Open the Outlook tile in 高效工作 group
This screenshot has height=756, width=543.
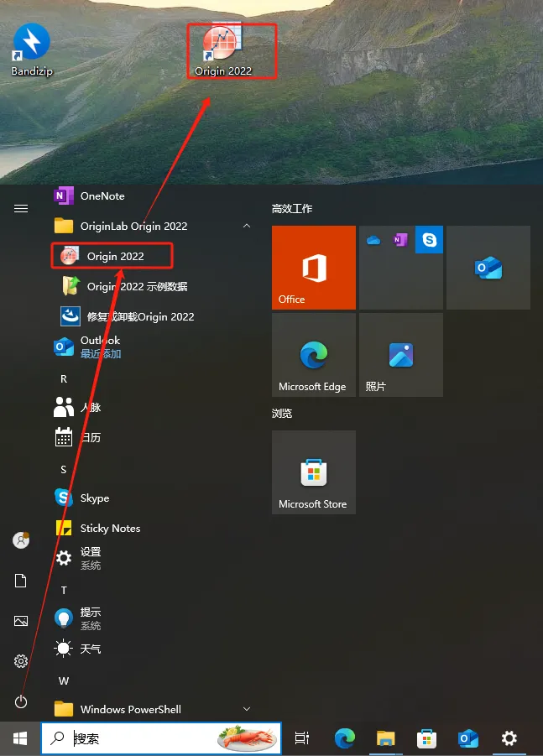pos(488,268)
